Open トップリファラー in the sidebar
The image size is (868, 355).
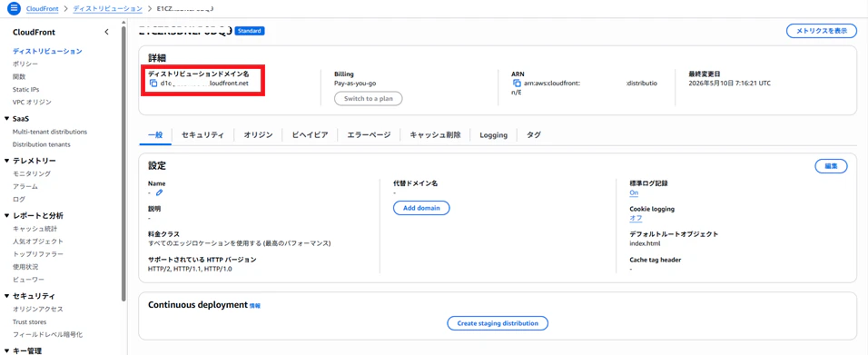pos(37,254)
